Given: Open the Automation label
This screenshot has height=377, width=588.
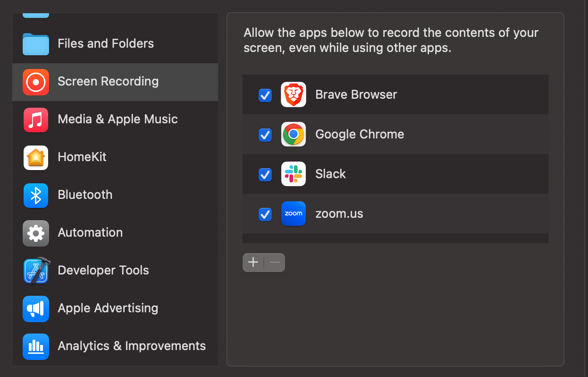Looking at the screenshot, I should click(90, 232).
